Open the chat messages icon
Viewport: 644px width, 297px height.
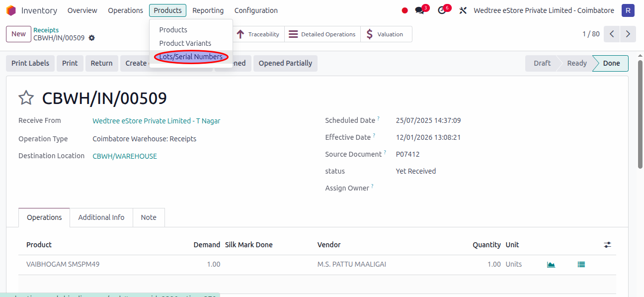[x=420, y=10]
